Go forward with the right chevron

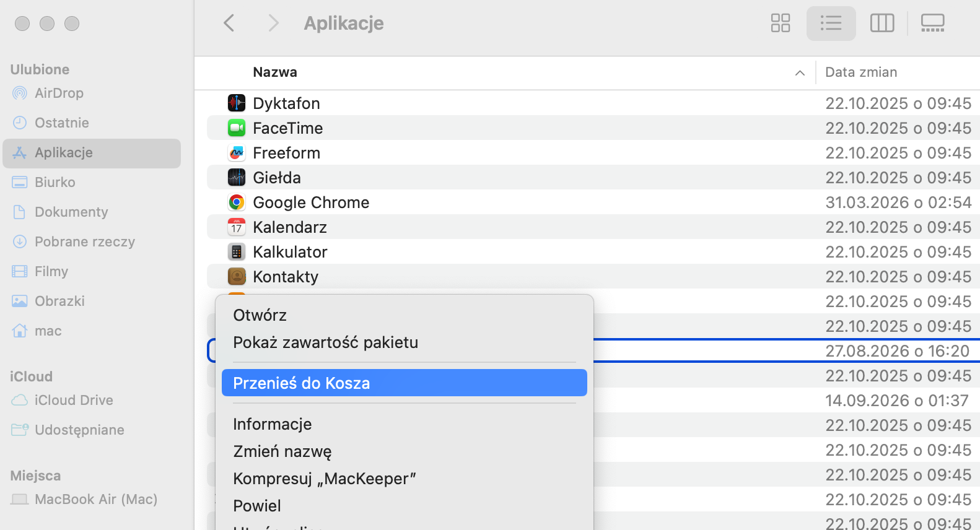[x=273, y=24]
